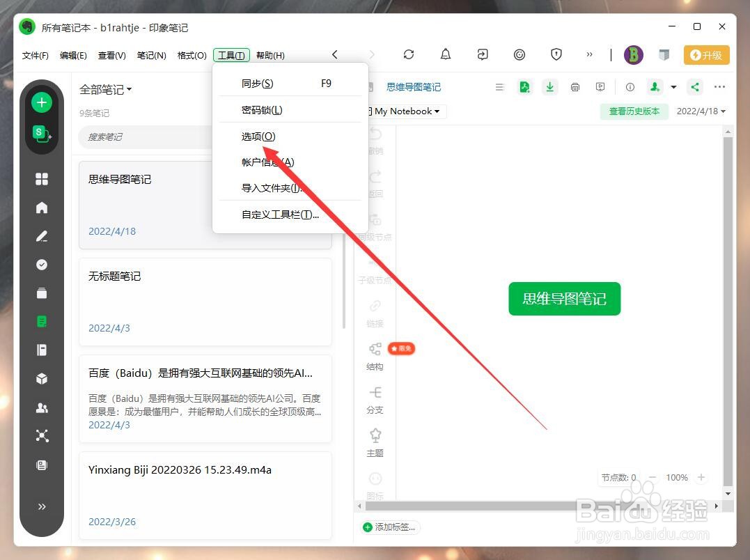Click 查看历史版本 button

(x=634, y=111)
